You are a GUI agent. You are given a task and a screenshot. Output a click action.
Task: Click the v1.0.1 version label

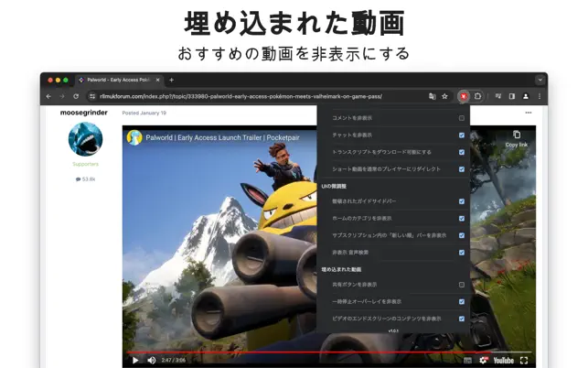pos(393,330)
